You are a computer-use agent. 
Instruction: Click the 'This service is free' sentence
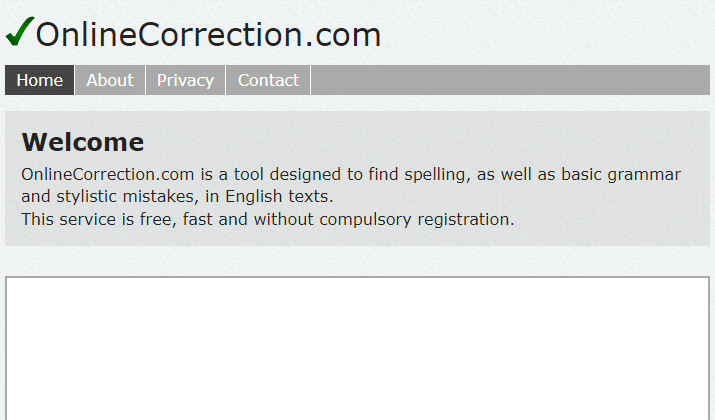pyautogui.click(x=268, y=219)
